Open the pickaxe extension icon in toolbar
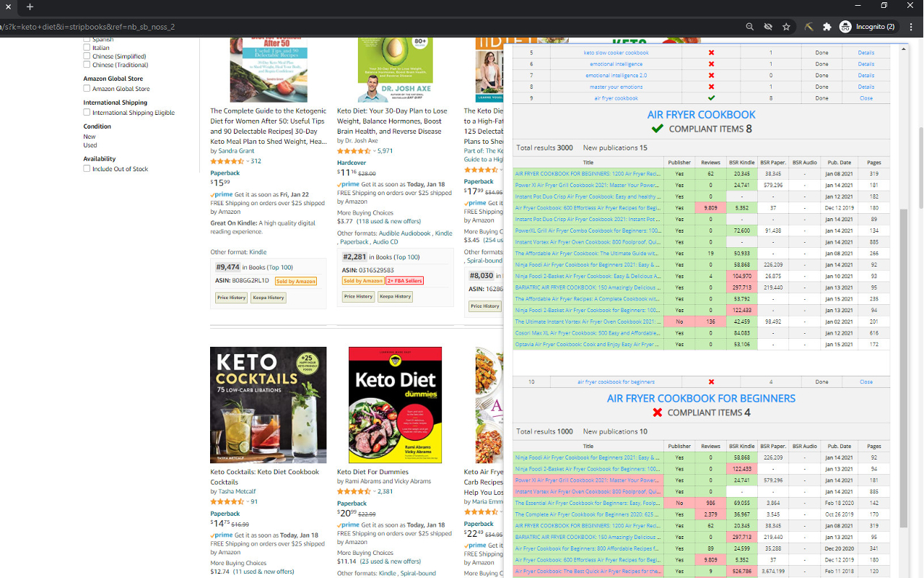 pos(808,26)
